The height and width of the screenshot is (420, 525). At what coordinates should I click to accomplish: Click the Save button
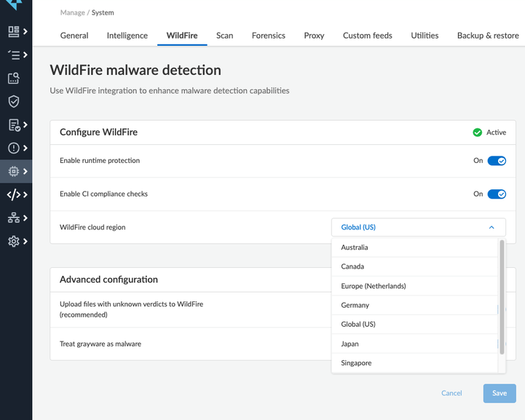[500, 393]
